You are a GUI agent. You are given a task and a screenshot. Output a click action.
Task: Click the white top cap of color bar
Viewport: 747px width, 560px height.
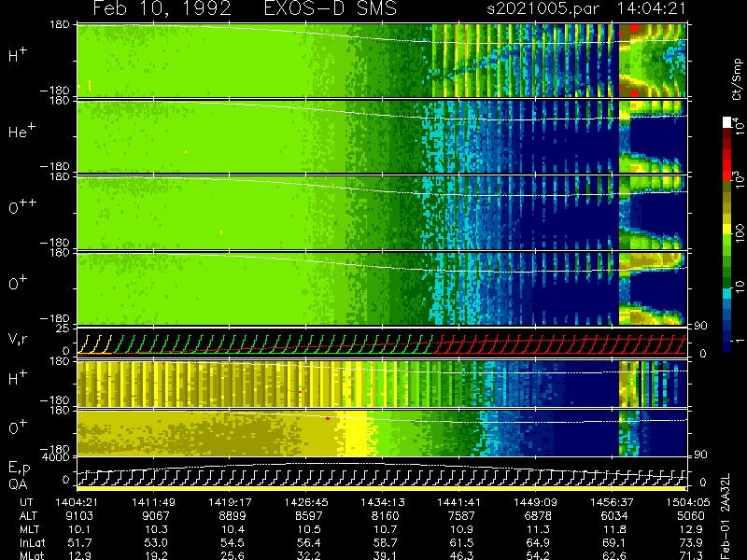(x=727, y=122)
